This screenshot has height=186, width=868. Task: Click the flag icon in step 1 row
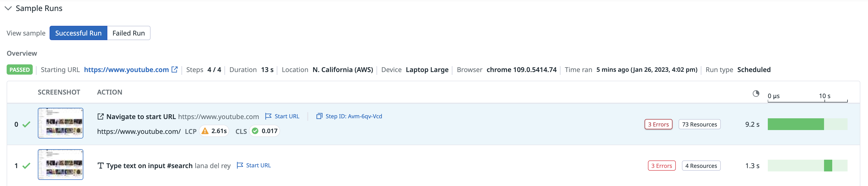click(x=240, y=166)
